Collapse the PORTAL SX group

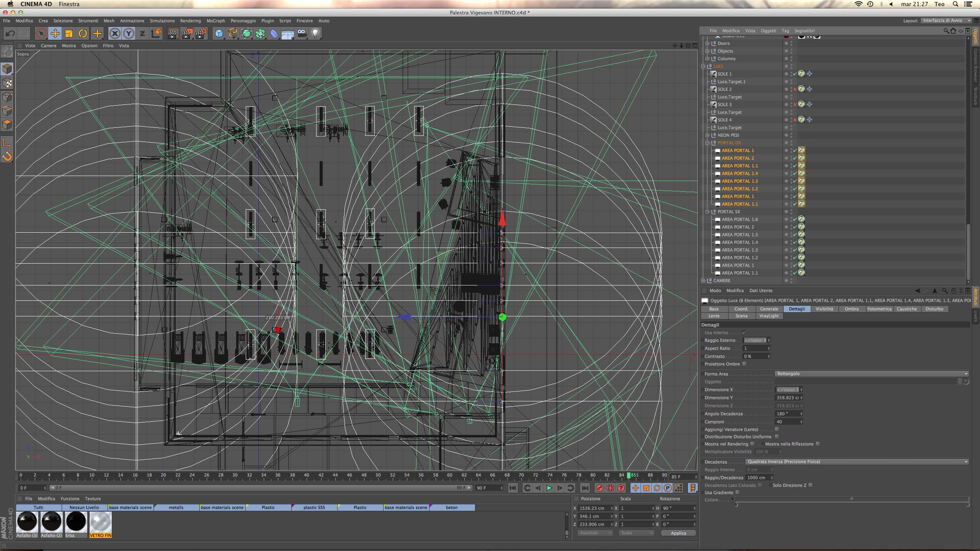707,212
